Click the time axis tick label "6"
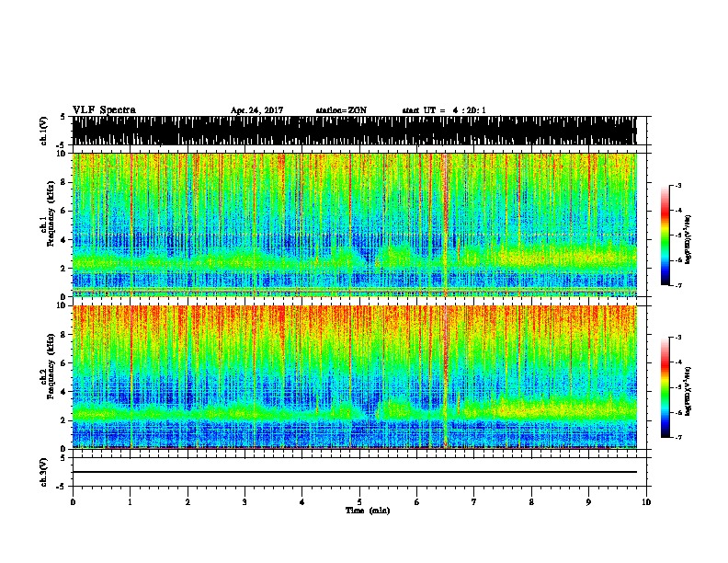Viewport: 728px width, 563px height. (417, 502)
